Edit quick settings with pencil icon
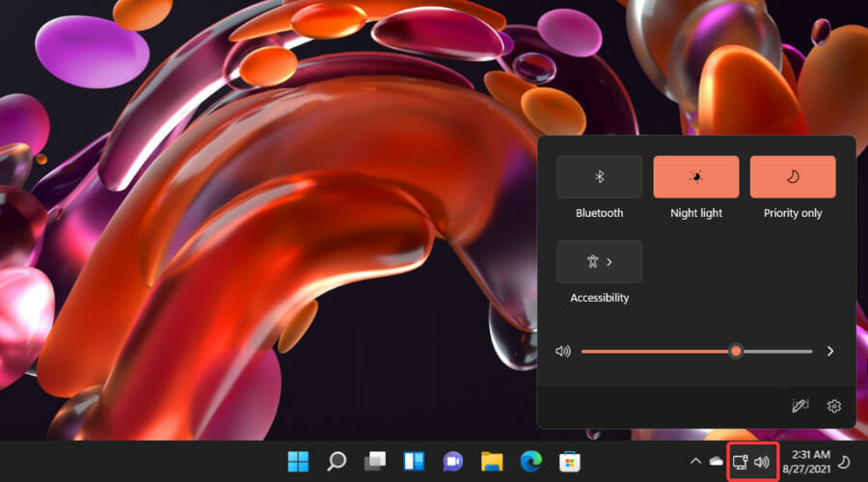The image size is (868, 482). [800, 406]
